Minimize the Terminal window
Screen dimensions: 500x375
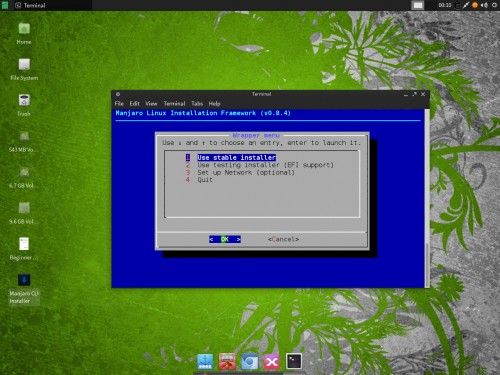(x=406, y=94)
